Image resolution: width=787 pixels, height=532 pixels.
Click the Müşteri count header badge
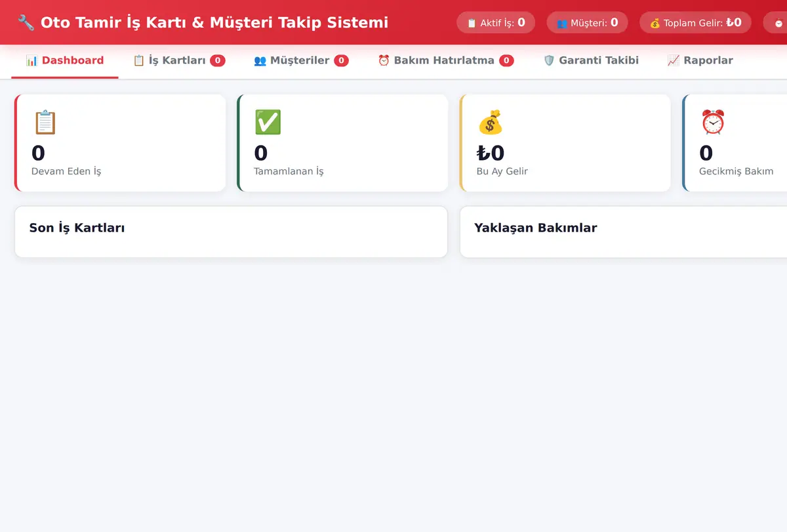(x=587, y=22)
